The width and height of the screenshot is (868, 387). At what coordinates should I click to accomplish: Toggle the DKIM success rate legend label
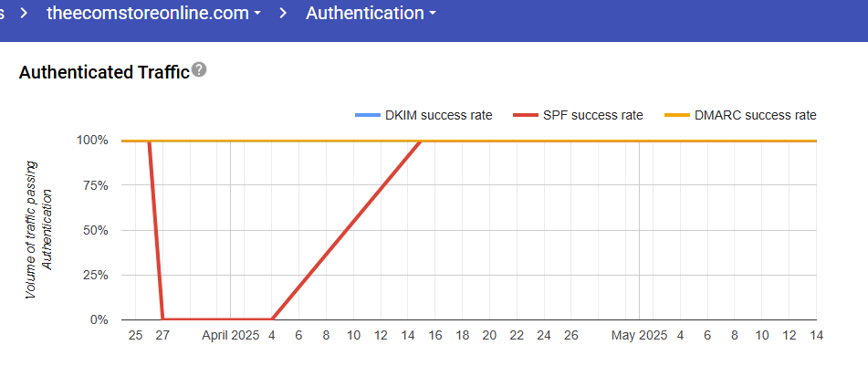(x=438, y=115)
